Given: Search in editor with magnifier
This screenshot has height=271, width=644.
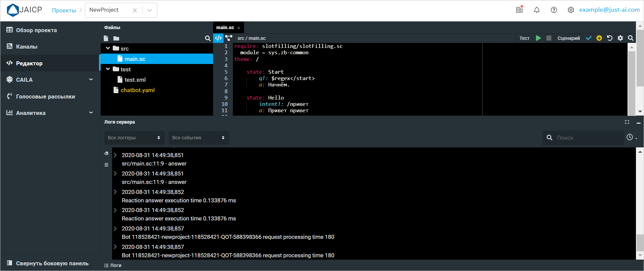Looking at the screenshot, I should pyautogui.click(x=631, y=38).
